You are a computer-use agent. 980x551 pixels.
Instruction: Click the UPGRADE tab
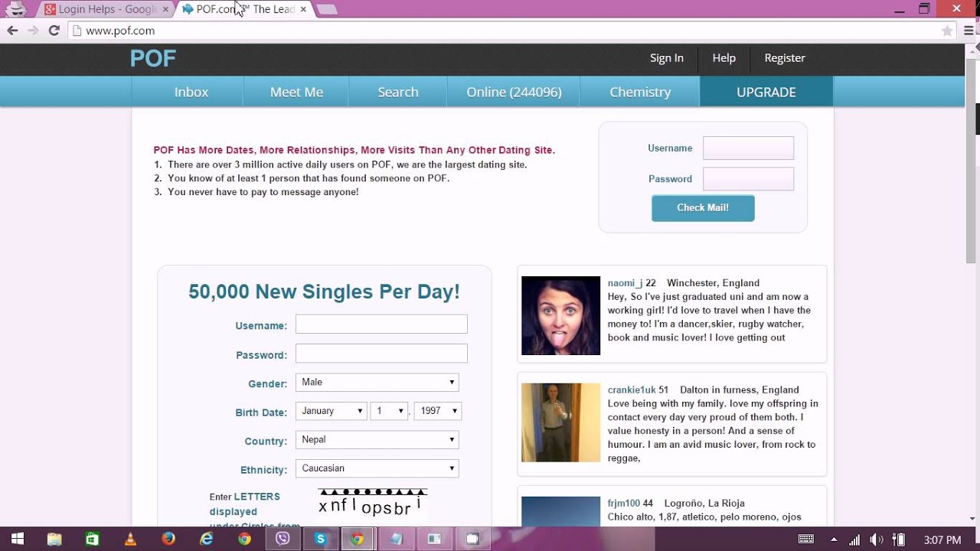(766, 92)
